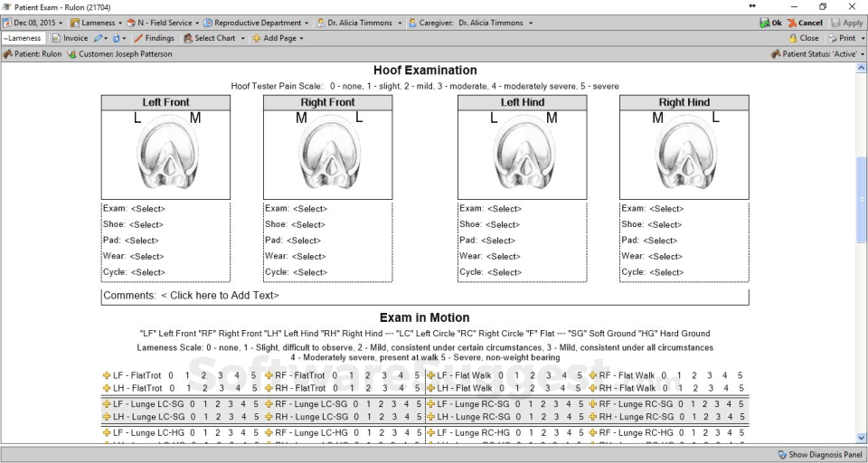Click the lock icon labeled Close
868x463 pixels.
[x=793, y=39]
